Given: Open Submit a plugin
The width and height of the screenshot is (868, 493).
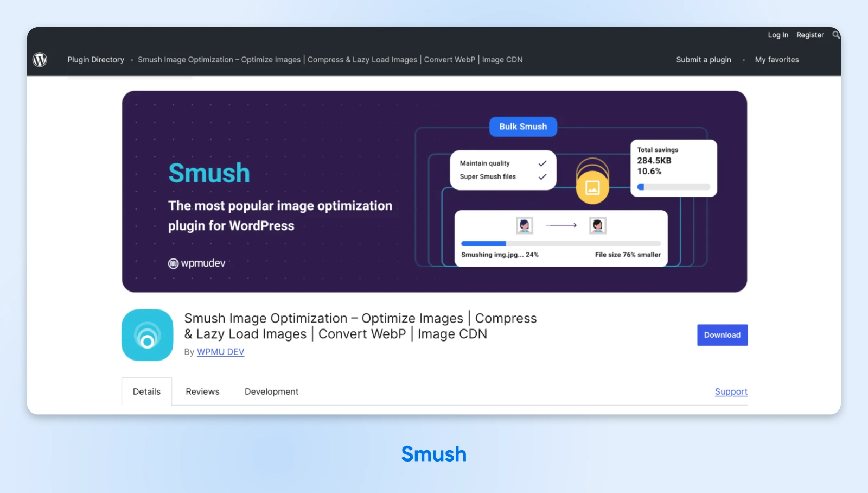Looking at the screenshot, I should coord(704,60).
